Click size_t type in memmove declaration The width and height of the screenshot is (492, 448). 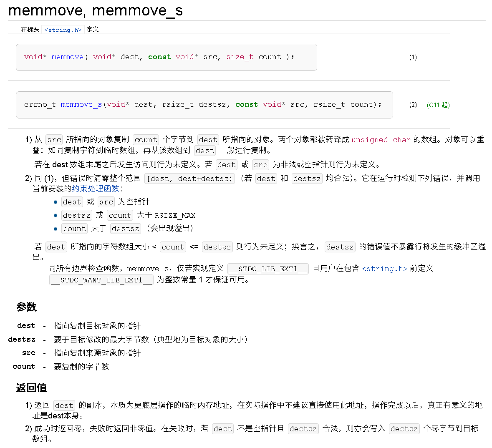[240, 57]
